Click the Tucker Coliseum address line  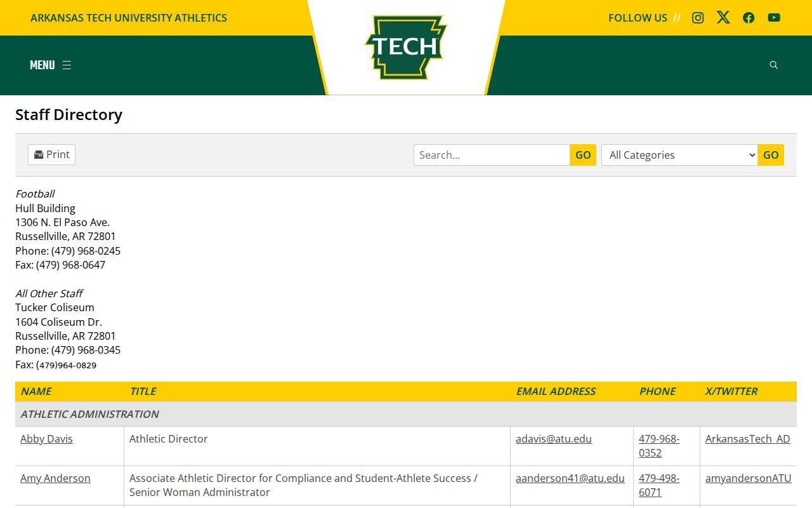[55, 307]
